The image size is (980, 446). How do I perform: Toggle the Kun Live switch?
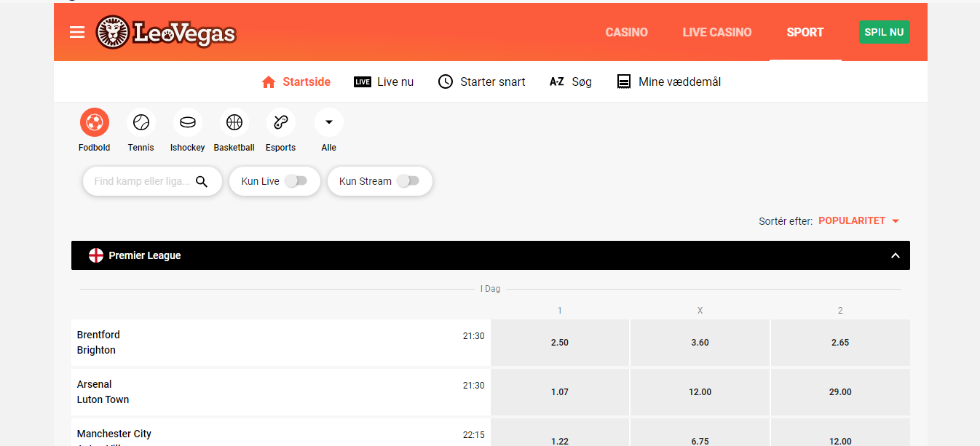[x=296, y=181]
